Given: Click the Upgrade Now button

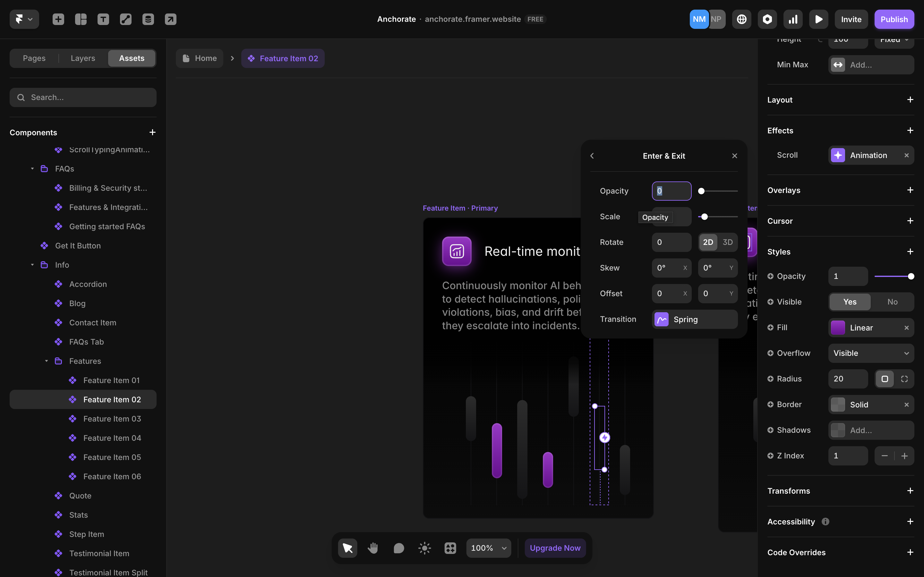Looking at the screenshot, I should [x=555, y=548].
